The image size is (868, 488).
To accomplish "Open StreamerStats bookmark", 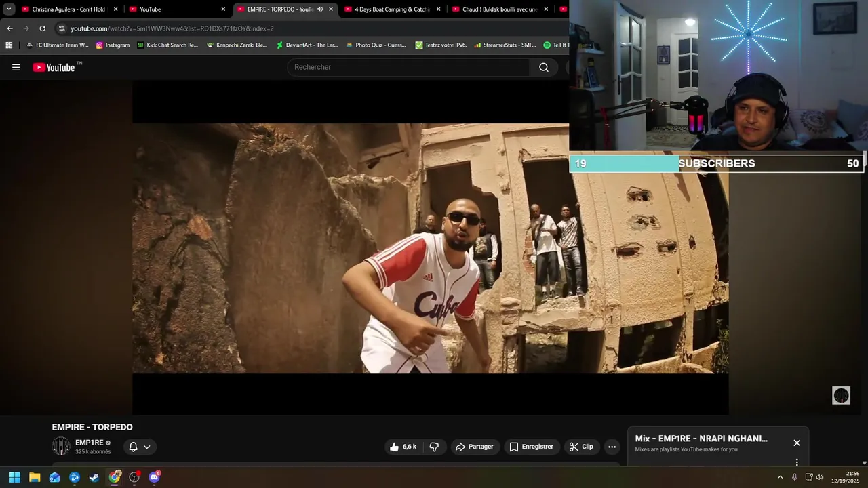I will click(x=505, y=45).
